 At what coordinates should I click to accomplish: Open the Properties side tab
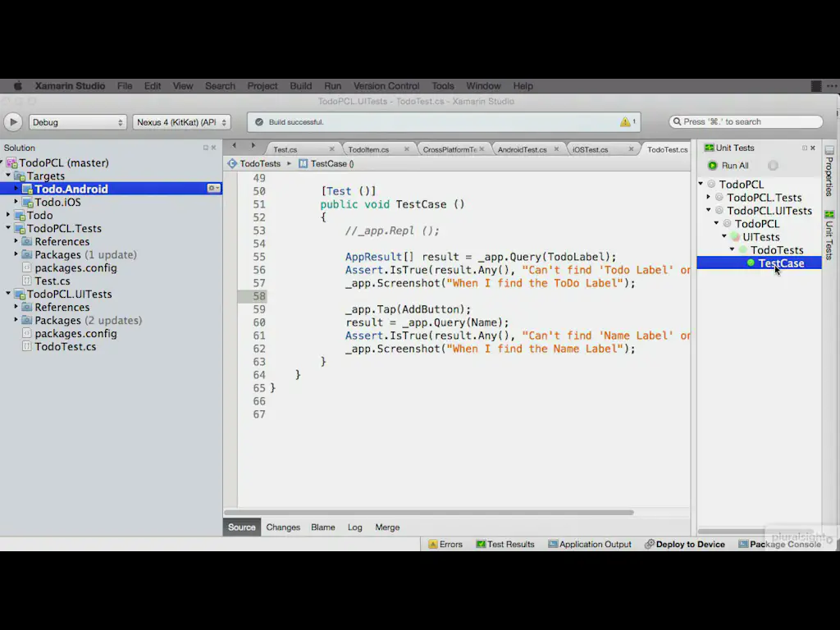coord(829,171)
